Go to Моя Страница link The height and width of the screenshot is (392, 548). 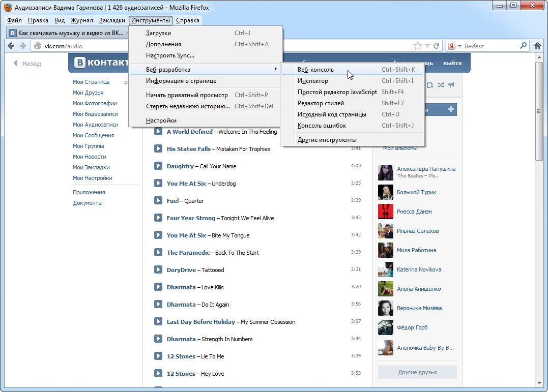pyautogui.click(x=91, y=82)
